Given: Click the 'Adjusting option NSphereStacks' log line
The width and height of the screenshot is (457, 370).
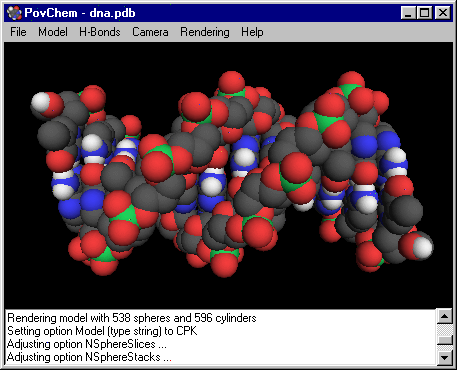Looking at the screenshot, I should (89, 357).
